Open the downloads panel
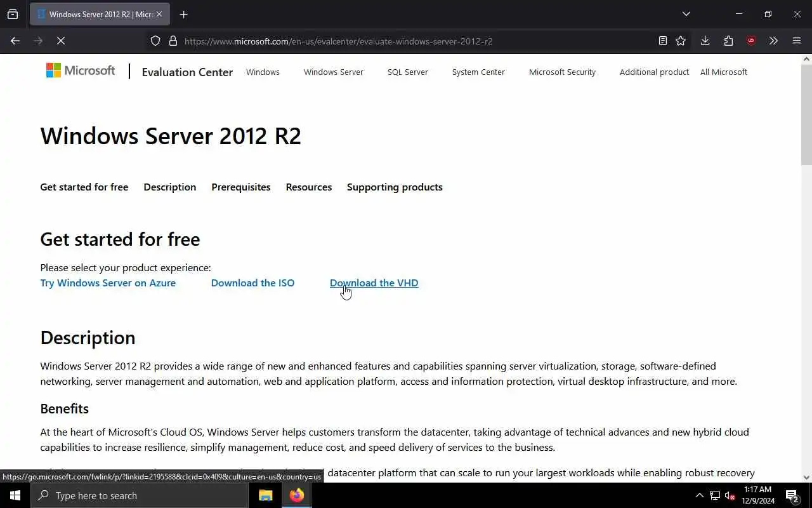Image resolution: width=812 pixels, height=508 pixels. 705,41
